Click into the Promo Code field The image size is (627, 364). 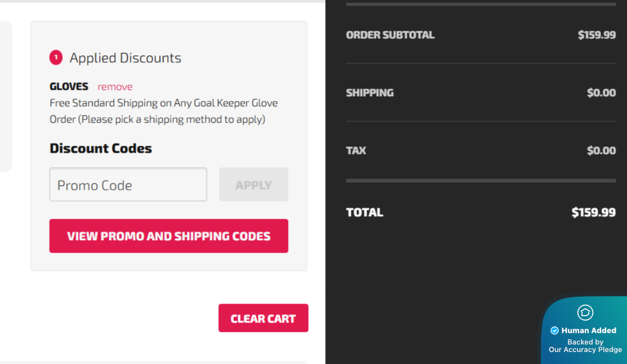128,185
